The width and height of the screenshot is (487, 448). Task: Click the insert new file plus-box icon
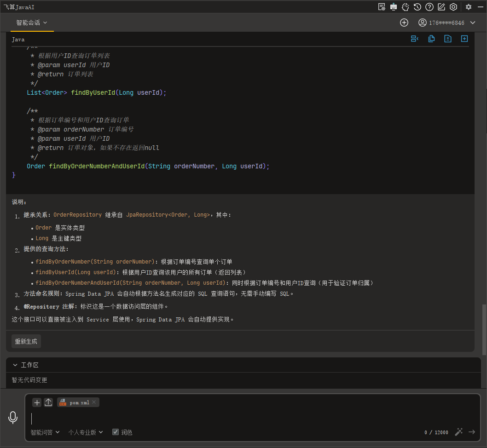pos(464,39)
